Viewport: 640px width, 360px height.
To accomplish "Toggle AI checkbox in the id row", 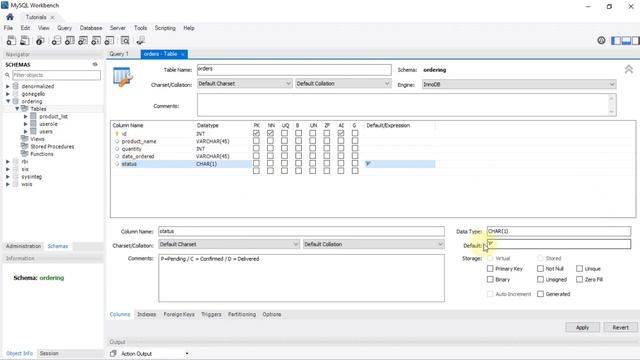I will pos(341,133).
